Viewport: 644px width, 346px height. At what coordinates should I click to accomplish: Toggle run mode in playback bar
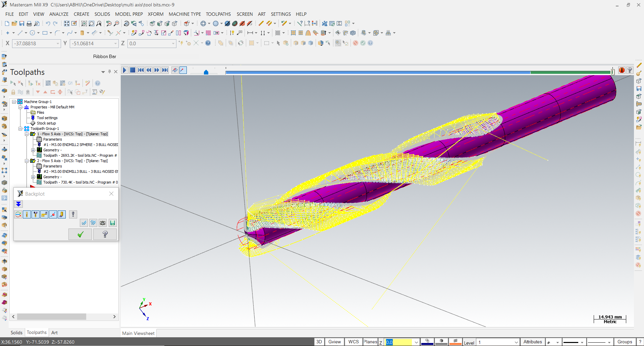pos(183,70)
